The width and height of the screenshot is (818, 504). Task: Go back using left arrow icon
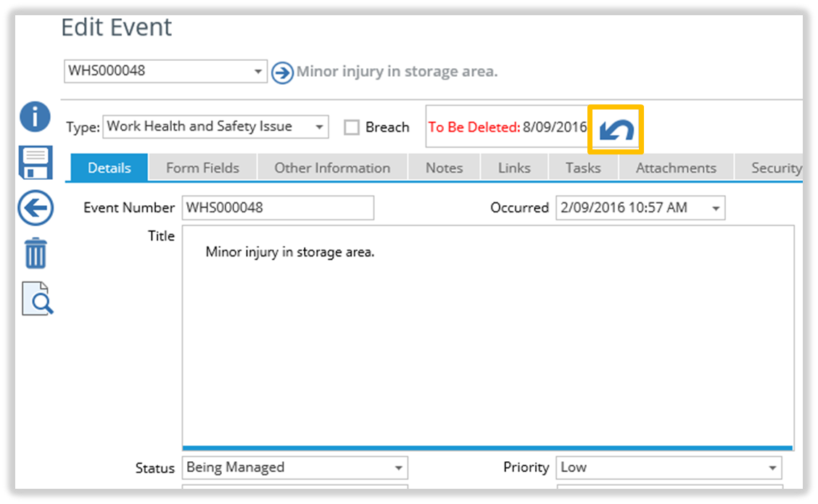pos(35,210)
